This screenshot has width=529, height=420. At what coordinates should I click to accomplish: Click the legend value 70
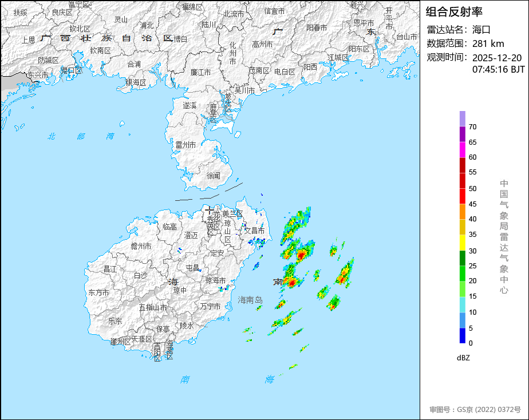click(x=473, y=126)
